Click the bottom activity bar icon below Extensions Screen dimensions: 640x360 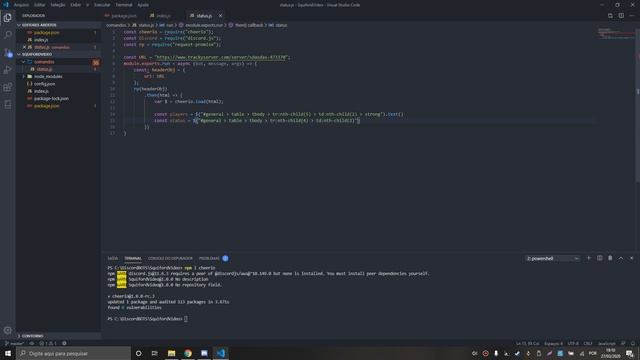8,104
